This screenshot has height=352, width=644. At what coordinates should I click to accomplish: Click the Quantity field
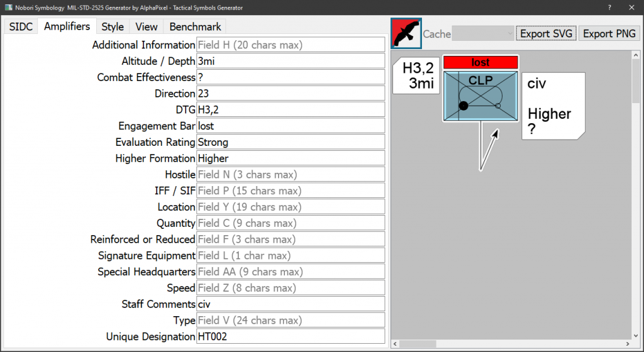click(x=291, y=223)
